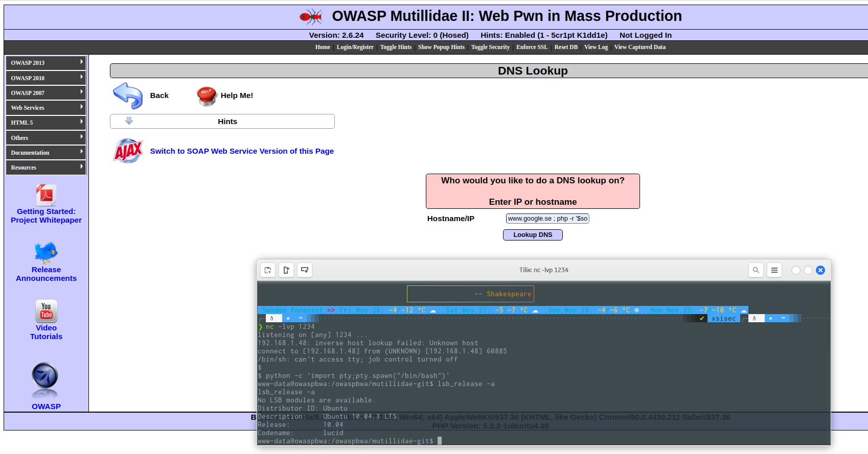The width and height of the screenshot is (868, 454).
Task: Go to Home in top navigation
Action: click(x=323, y=47)
